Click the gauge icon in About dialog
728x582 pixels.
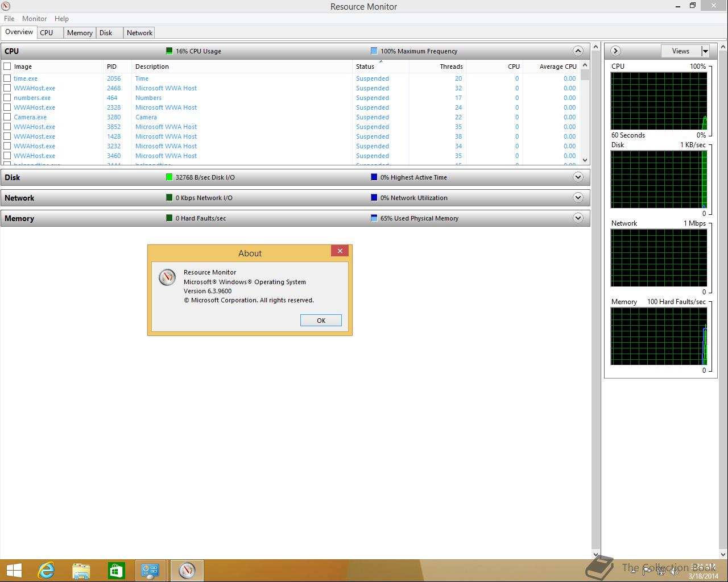(x=167, y=277)
